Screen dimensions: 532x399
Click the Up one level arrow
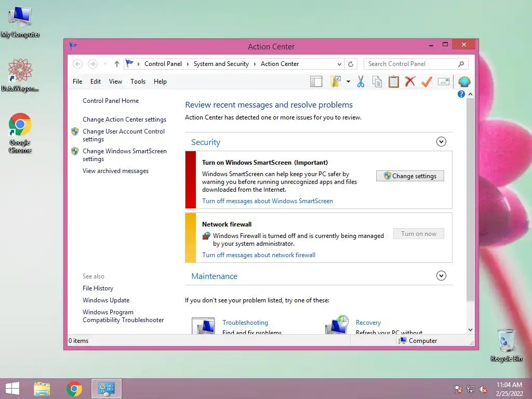pos(117,64)
